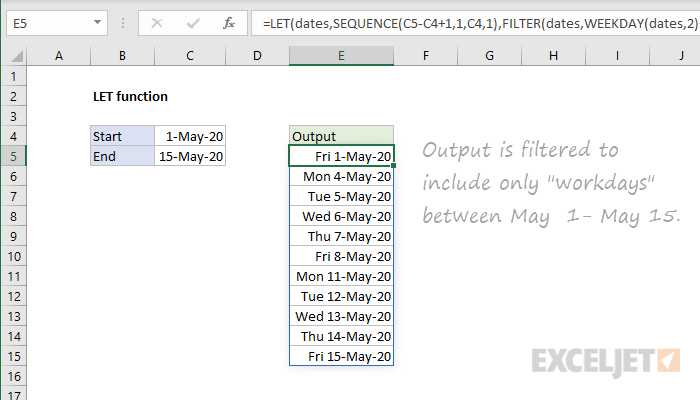
Task: Select column E header
Action: (341, 56)
